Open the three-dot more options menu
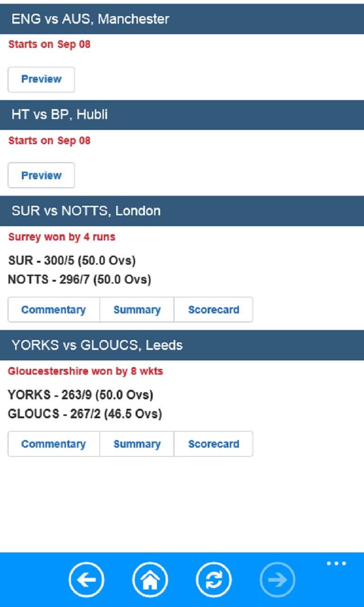 pyautogui.click(x=337, y=564)
